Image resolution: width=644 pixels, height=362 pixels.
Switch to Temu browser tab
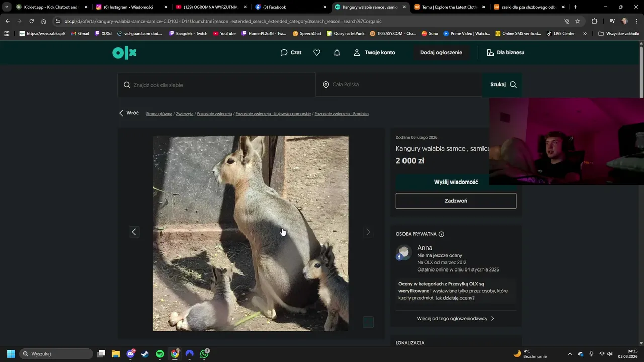[450, 7]
